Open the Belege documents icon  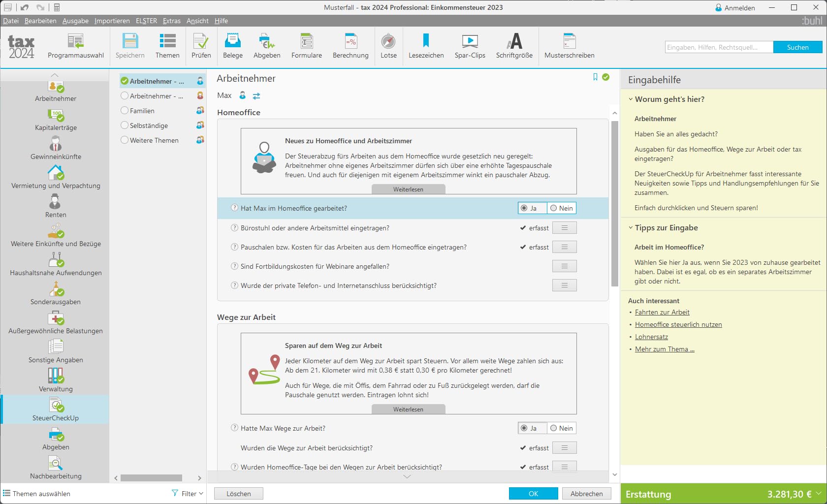(233, 46)
